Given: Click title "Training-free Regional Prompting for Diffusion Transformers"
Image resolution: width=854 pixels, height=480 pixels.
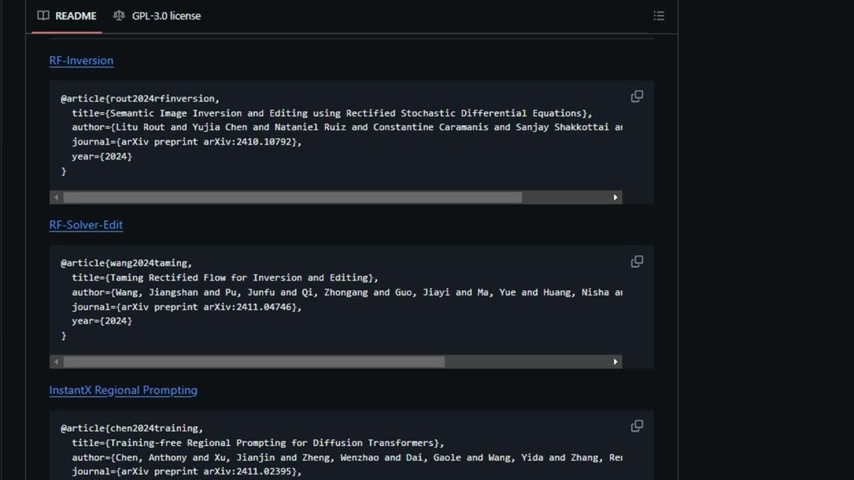Looking at the screenshot, I should (x=272, y=443).
